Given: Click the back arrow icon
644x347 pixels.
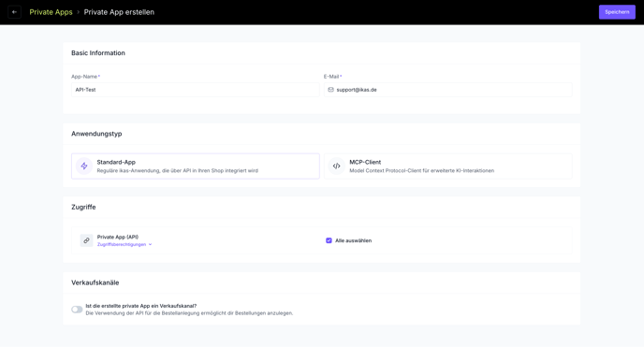Looking at the screenshot, I should tap(14, 12).
